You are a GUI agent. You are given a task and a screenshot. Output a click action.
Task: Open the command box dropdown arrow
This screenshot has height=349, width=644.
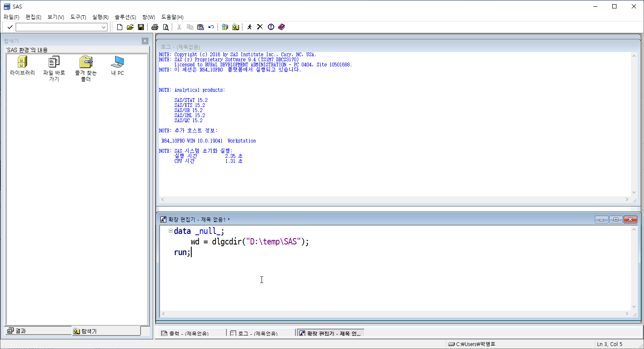click(104, 27)
